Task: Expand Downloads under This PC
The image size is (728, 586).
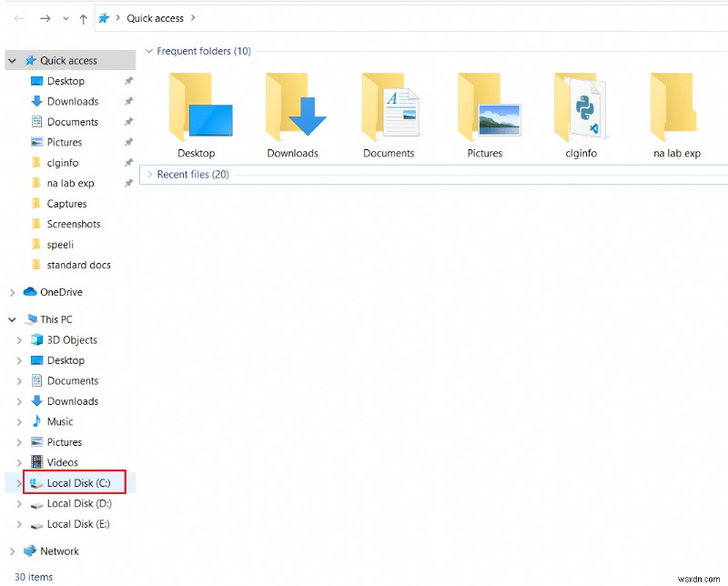Action: [x=19, y=401]
